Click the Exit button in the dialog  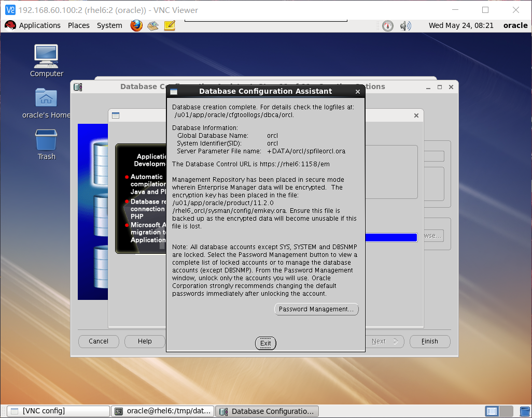click(x=265, y=343)
